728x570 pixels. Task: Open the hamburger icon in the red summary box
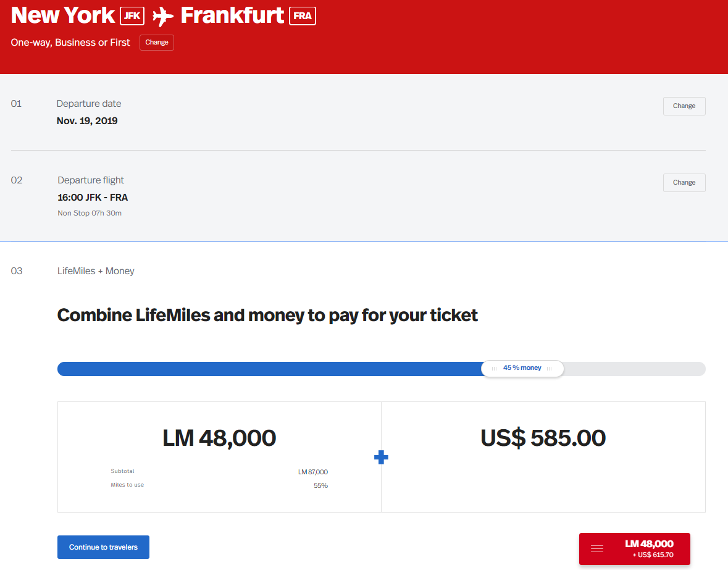point(597,548)
